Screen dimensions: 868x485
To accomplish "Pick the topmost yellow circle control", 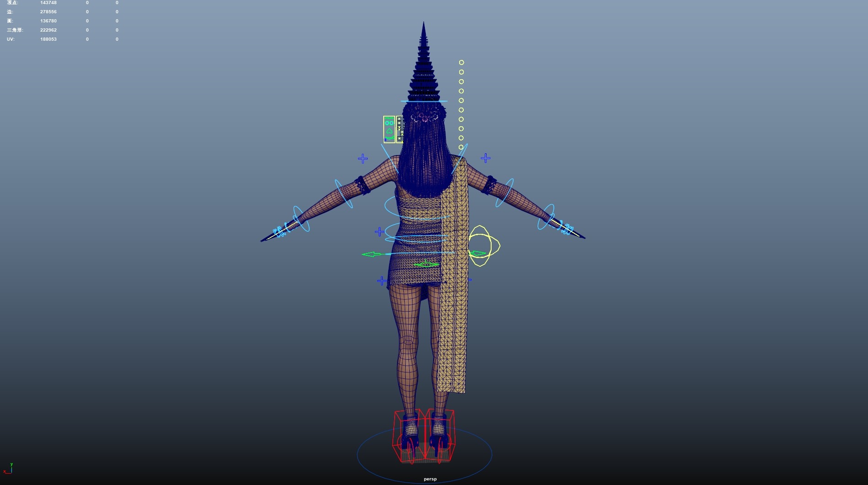I will click(461, 62).
